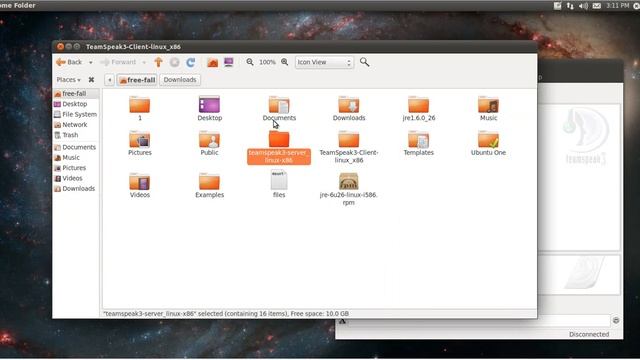Select the Templates folder icon
Image resolution: width=640 pixels, height=360 pixels.
[x=419, y=140]
